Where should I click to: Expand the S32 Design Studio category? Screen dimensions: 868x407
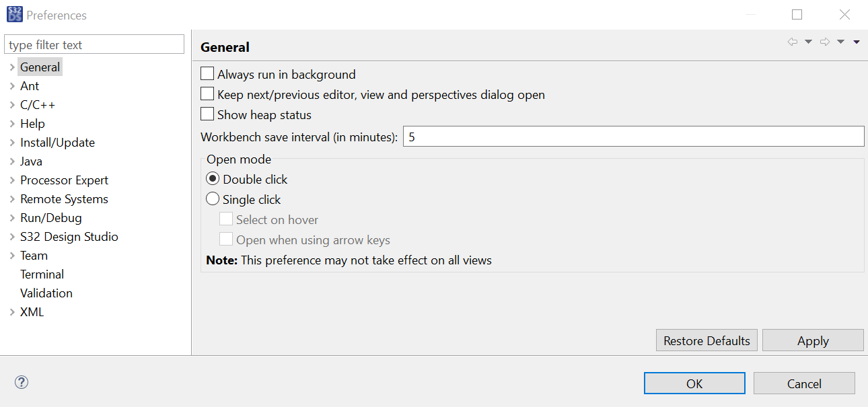12,237
